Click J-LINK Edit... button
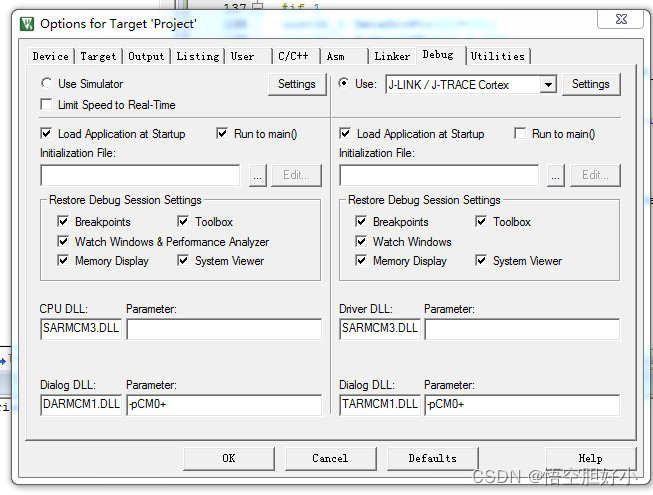This screenshot has height=495, width=653. (x=596, y=175)
